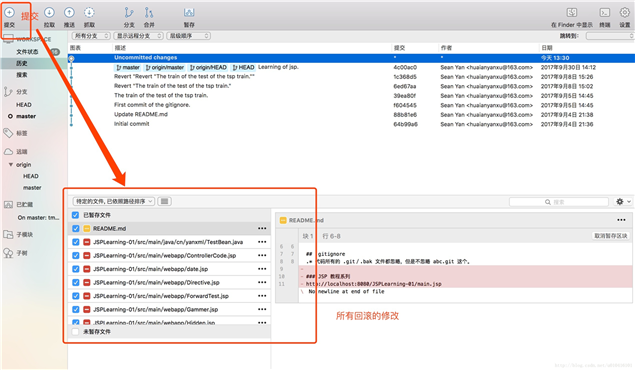Click the 远端 cloud icon in sidebar
The height and width of the screenshot is (370, 635).
pos(9,151)
